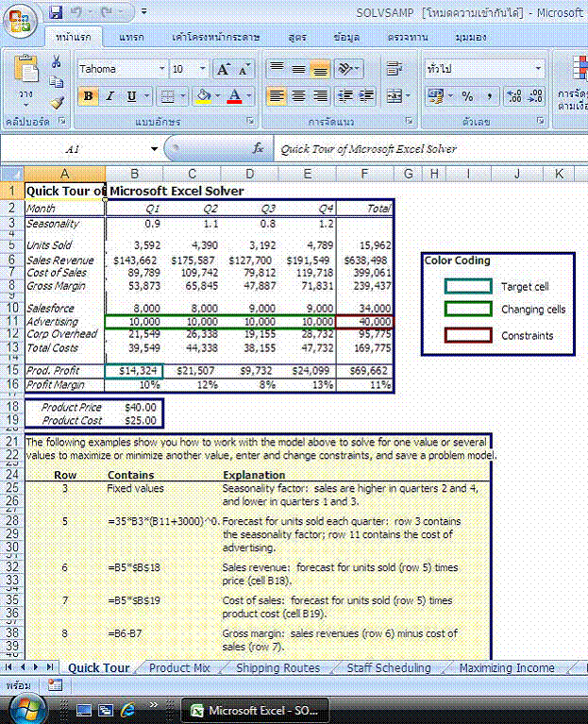
Task: Cut selection with scissors icon
Action: (x=57, y=61)
